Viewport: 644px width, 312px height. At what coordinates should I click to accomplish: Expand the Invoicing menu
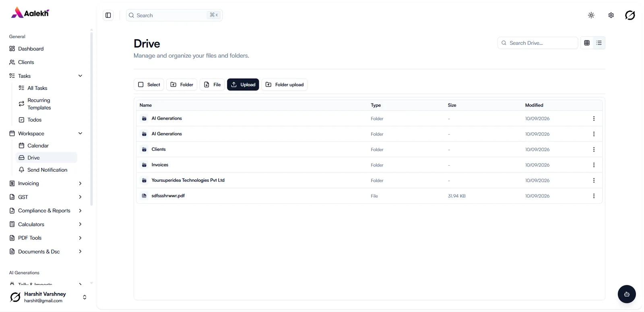[x=45, y=183]
